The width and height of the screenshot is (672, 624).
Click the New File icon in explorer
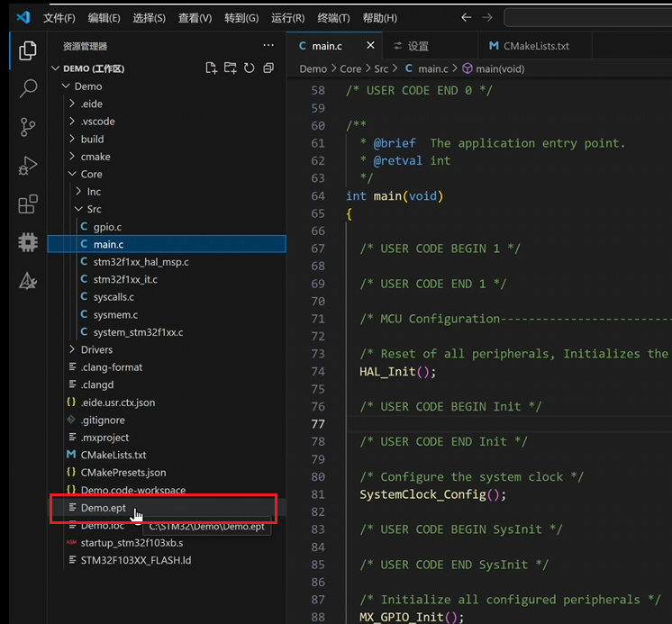tap(212, 68)
